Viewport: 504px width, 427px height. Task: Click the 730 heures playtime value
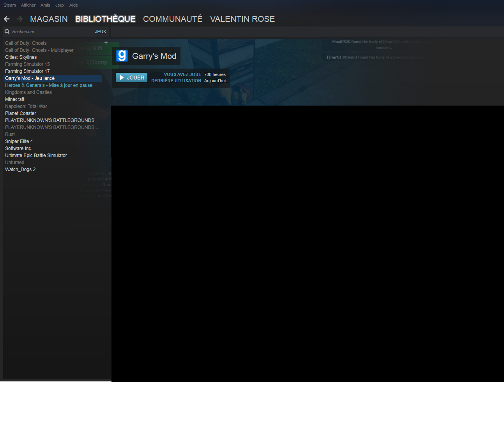tap(215, 74)
